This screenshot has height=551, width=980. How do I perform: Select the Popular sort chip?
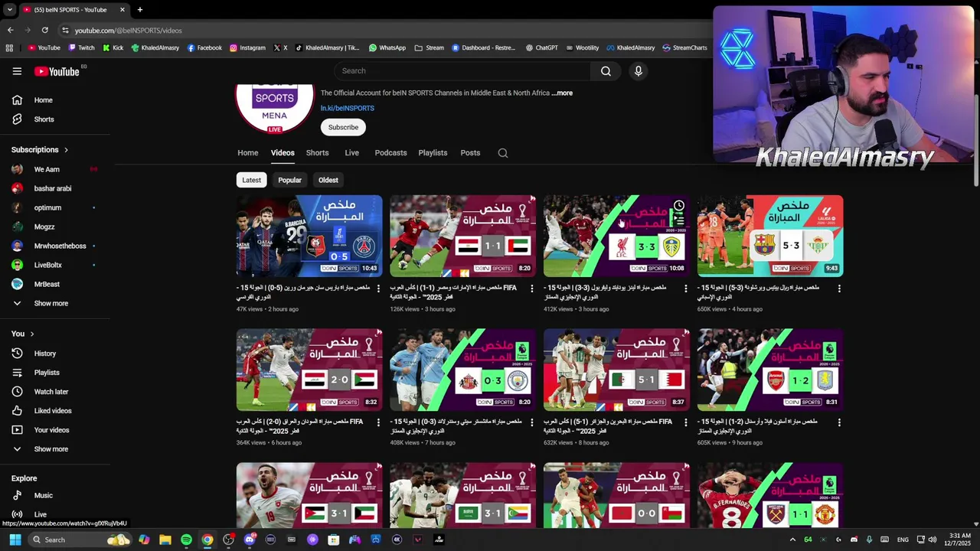click(x=289, y=180)
